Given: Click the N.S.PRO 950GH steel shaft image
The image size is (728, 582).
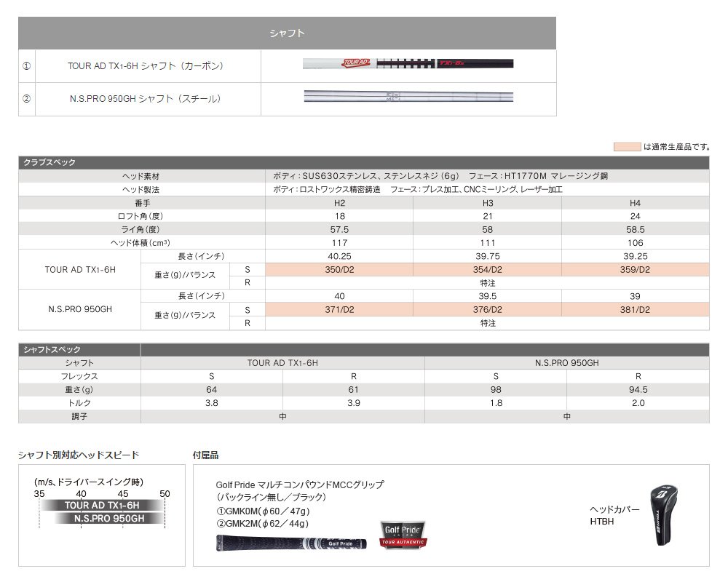Looking at the screenshot, I should click(408, 97).
